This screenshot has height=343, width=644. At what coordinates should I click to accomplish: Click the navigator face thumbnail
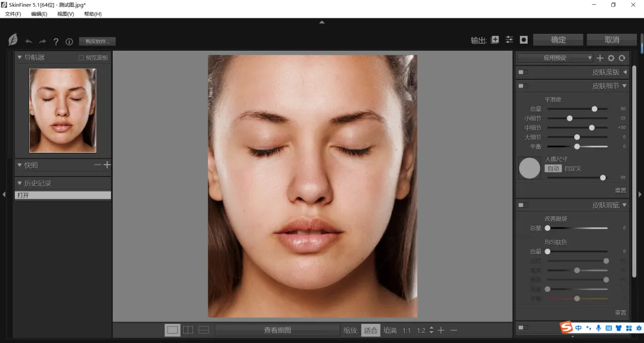tap(63, 110)
